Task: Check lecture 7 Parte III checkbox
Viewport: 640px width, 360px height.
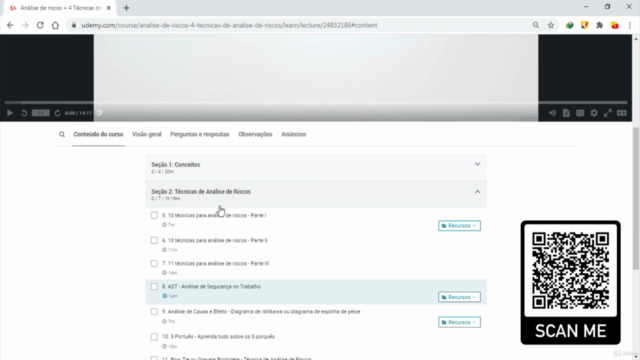Action: [154, 264]
